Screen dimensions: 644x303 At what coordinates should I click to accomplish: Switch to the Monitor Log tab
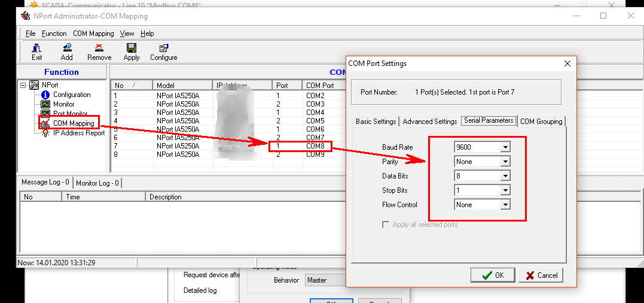click(97, 183)
